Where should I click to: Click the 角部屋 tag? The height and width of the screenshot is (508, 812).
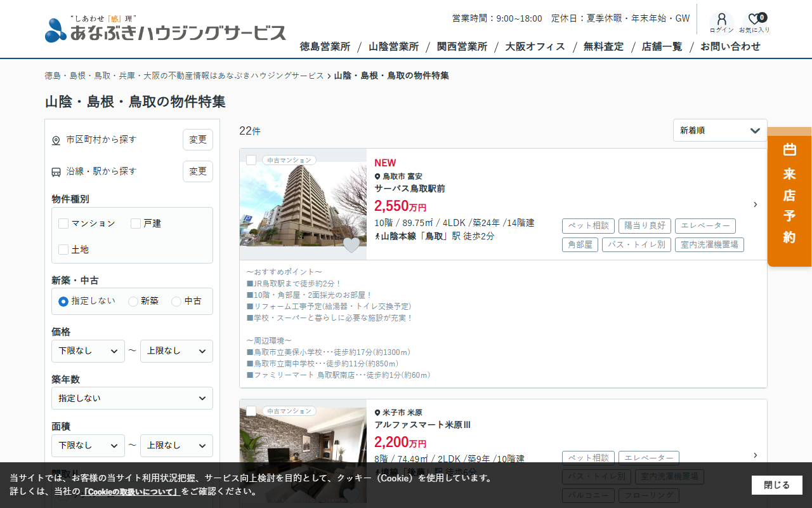tap(580, 244)
